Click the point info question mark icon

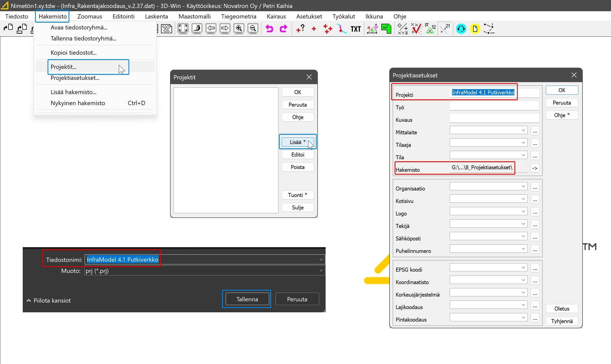[x=300, y=29]
